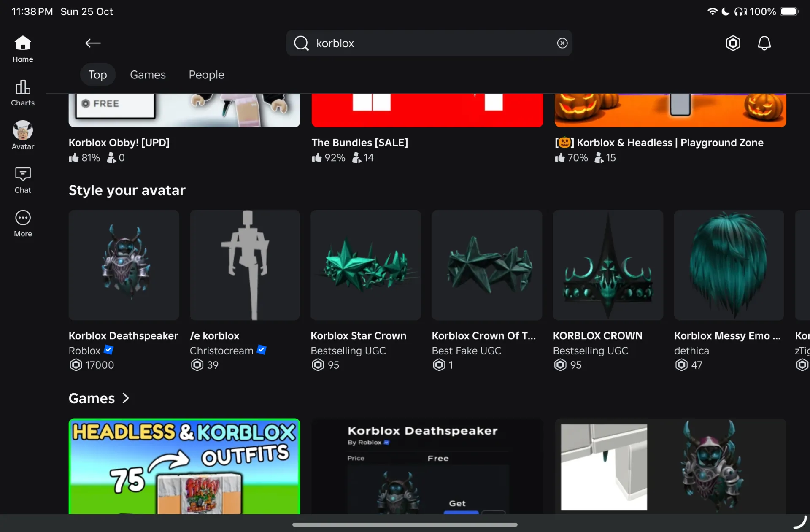The image size is (810, 532).
Task: Clear the korblox search text
Action: coord(562,43)
